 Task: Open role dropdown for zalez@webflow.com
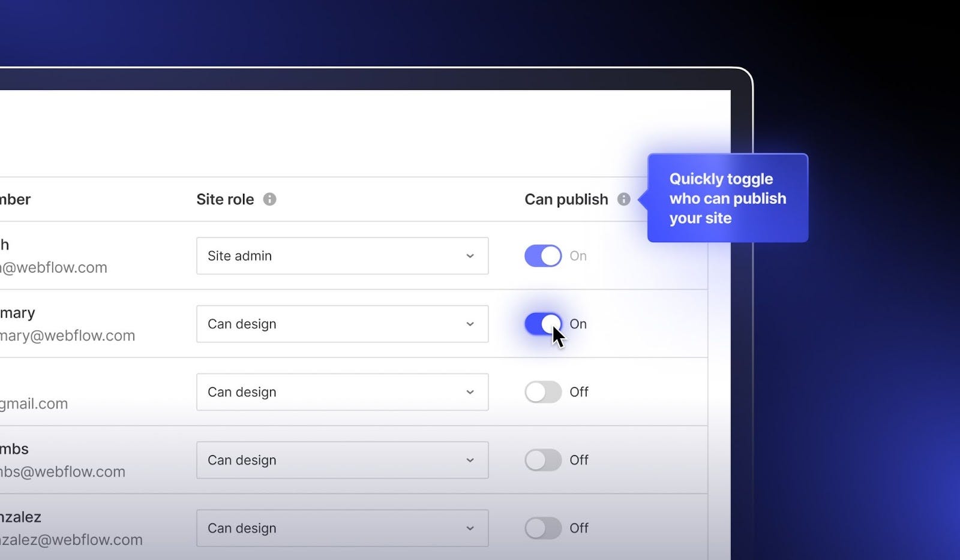pos(343,528)
